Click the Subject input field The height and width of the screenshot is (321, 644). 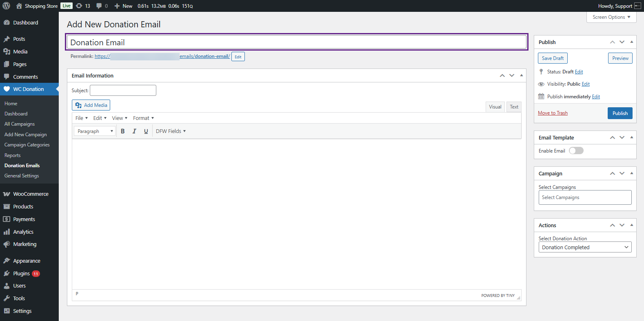(x=123, y=91)
